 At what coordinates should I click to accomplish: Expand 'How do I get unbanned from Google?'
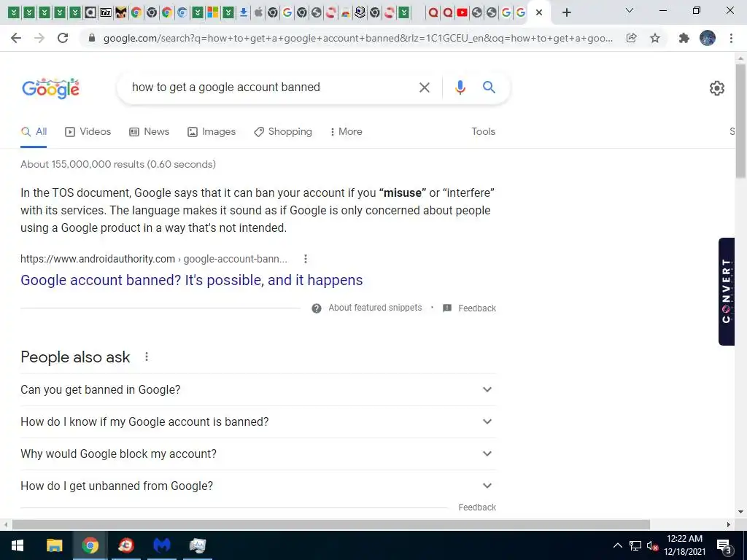[258, 486]
